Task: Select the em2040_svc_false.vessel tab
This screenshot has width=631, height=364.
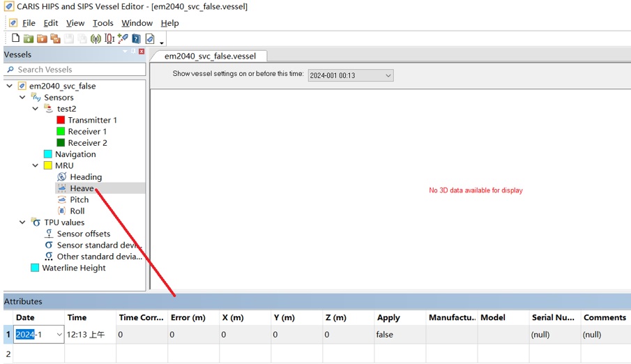Action: click(210, 56)
